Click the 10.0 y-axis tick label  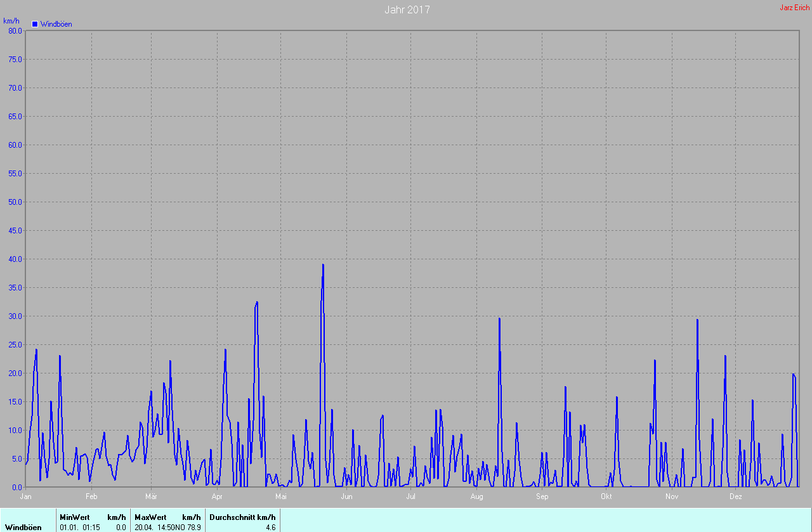pyautogui.click(x=15, y=431)
